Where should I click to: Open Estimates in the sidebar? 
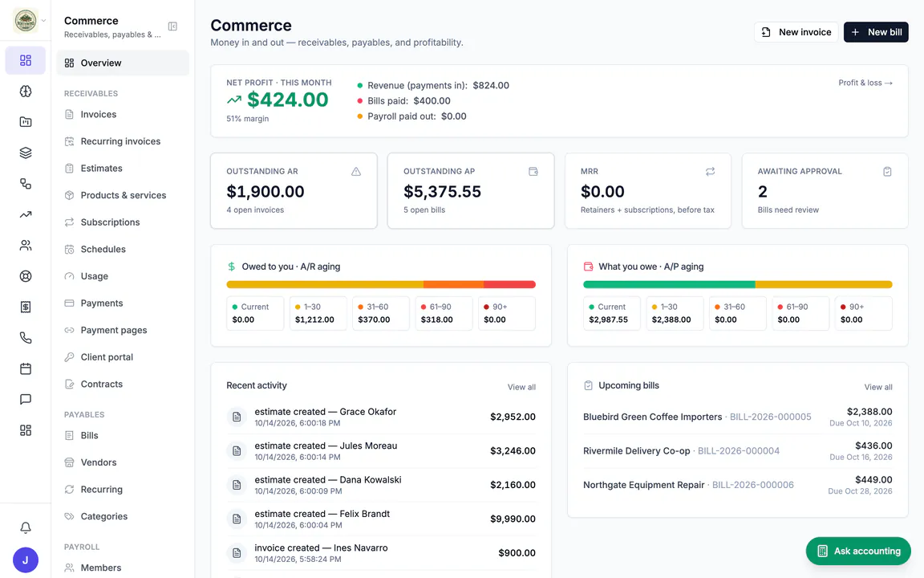click(x=123, y=169)
